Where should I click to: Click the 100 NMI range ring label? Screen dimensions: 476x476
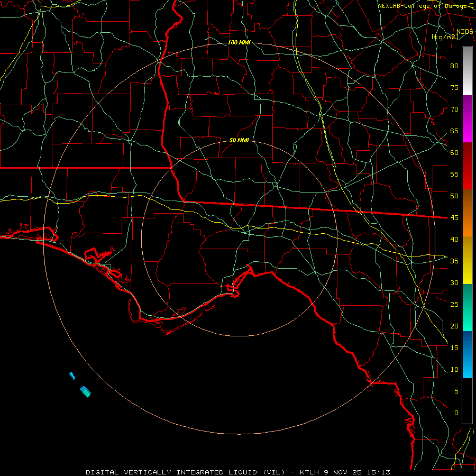(239, 42)
